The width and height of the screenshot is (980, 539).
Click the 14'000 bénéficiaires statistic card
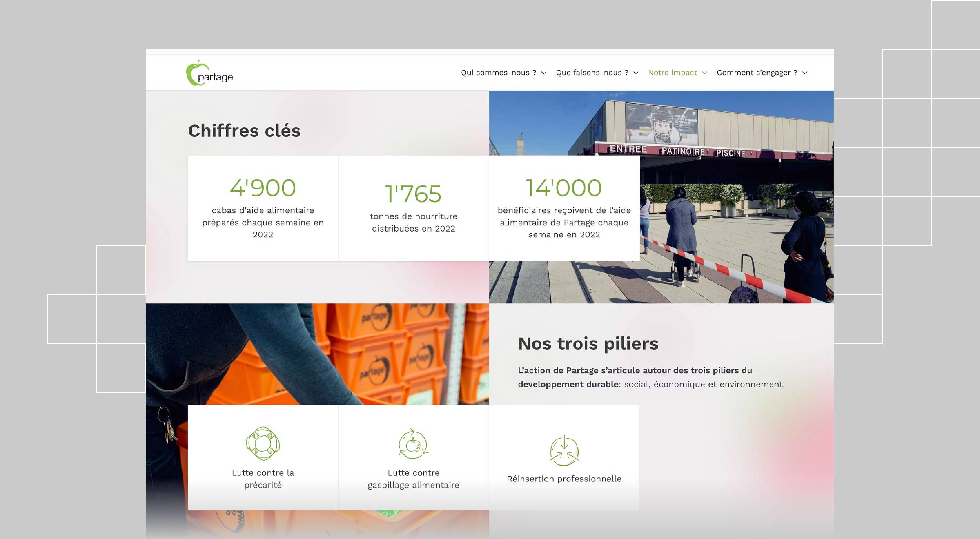[x=564, y=208]
